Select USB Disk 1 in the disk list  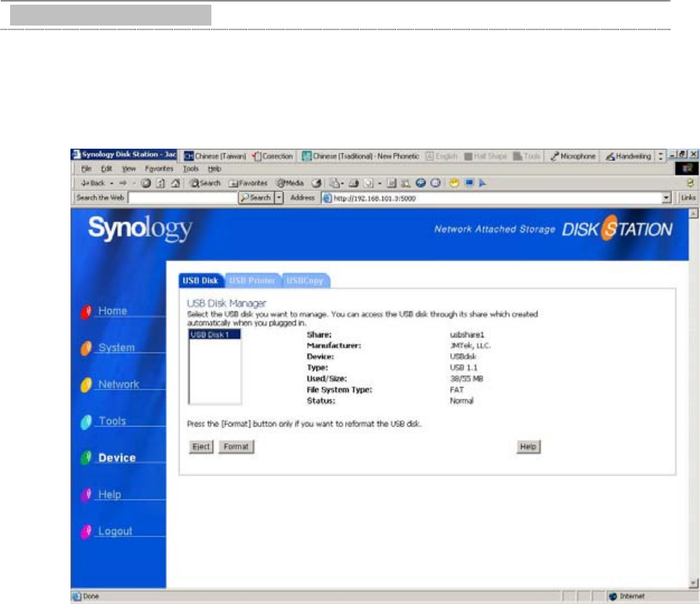[214, 335]
